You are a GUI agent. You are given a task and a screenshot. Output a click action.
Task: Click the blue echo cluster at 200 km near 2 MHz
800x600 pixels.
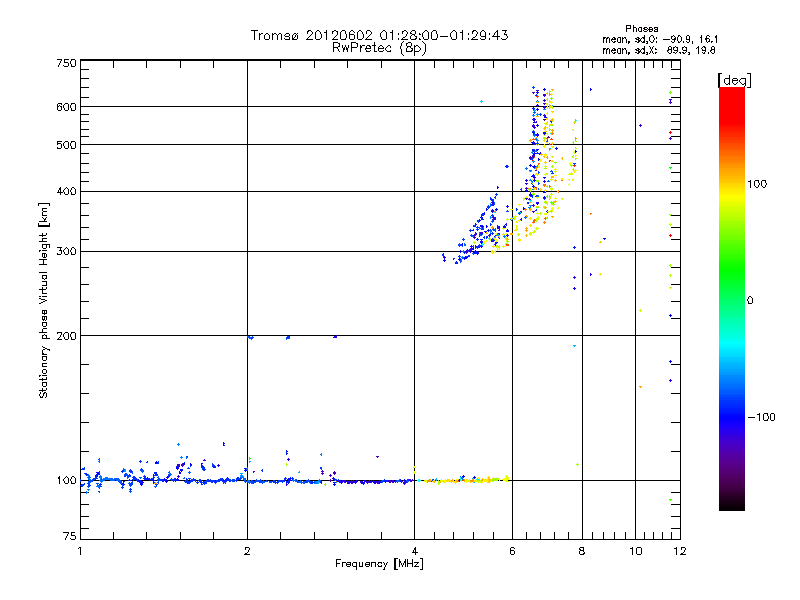[251, 337]
